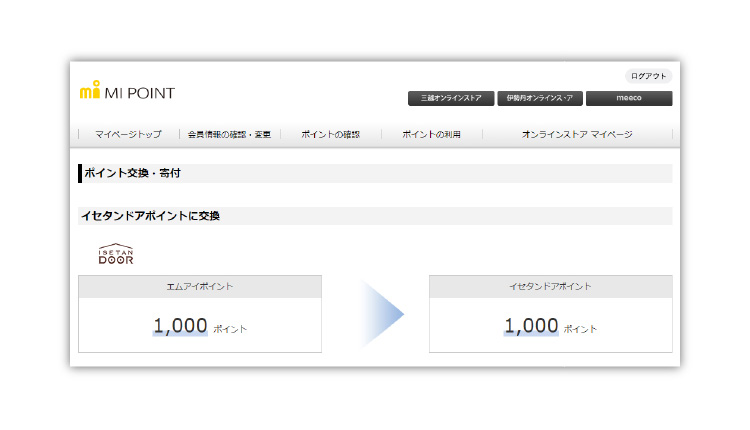Click the ログアウト button
The image size is (750, 430).
648,76
